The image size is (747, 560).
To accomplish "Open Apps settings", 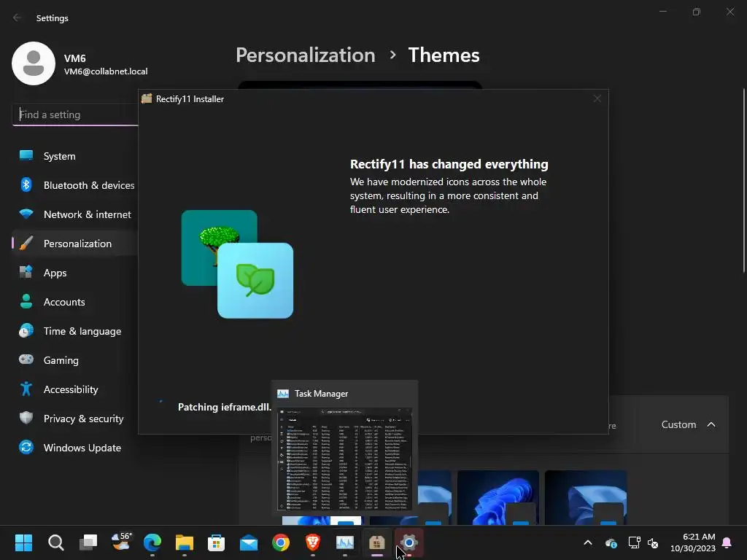I will point(76,273).
